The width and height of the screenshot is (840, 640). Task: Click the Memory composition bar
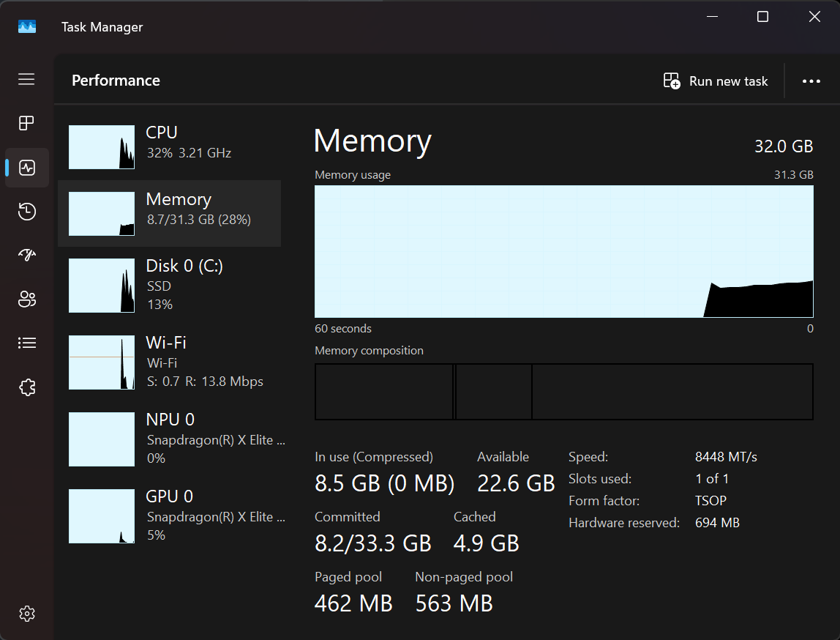click(564, 392)
